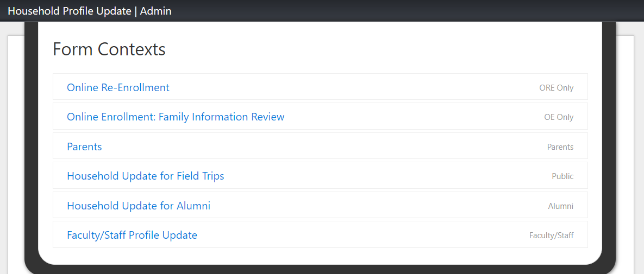The width and height of the screenshot is (644, 274).
Task: Click the 'ORE Only' audience label
Action: click(556, 88)
